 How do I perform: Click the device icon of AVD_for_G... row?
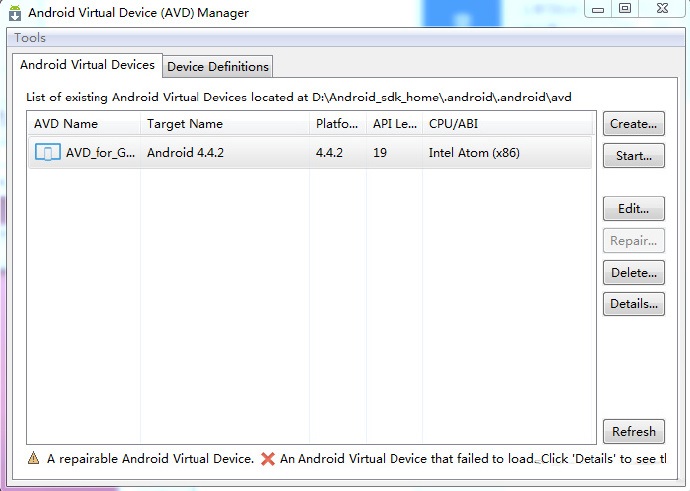click(48, 153)
